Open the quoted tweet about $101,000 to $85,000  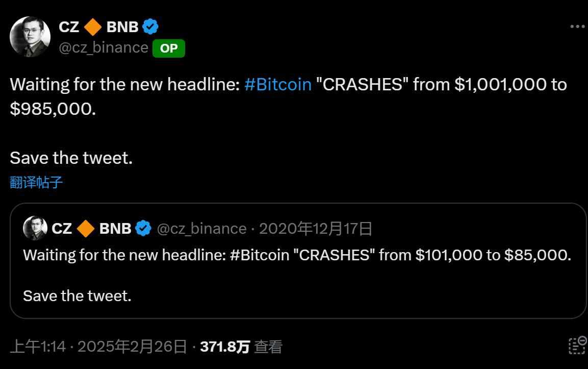[297, 276]
